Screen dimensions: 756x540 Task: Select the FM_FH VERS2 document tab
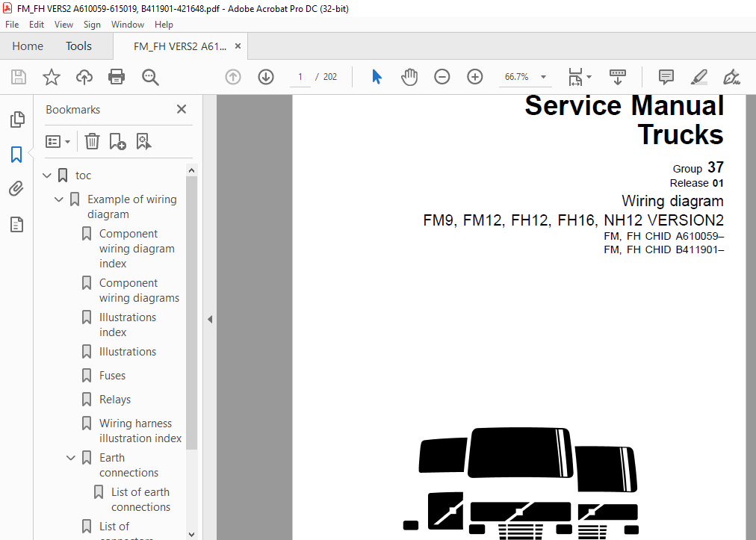point(180,46)
